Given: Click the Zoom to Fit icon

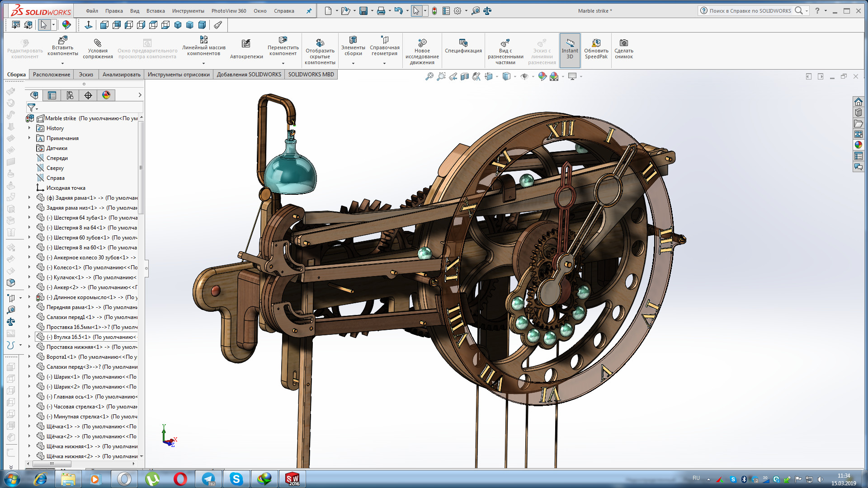Looking at the screenshot, I should pyautogui.click(x=429, y=76).
